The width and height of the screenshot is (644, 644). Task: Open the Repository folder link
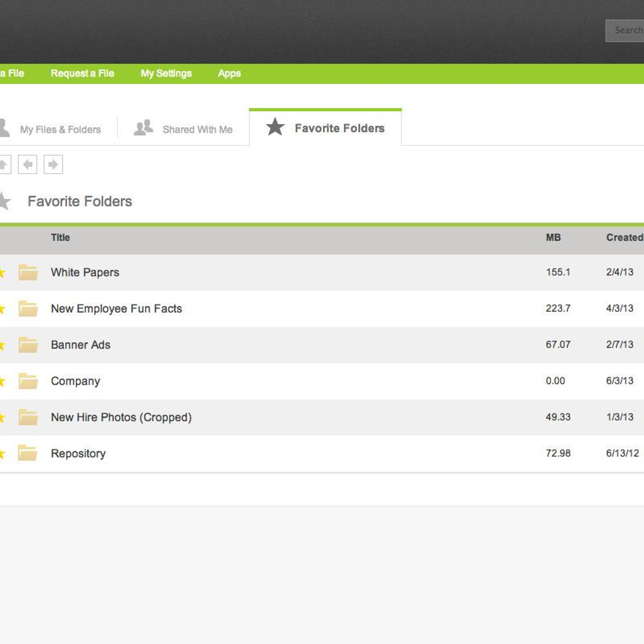78,454
